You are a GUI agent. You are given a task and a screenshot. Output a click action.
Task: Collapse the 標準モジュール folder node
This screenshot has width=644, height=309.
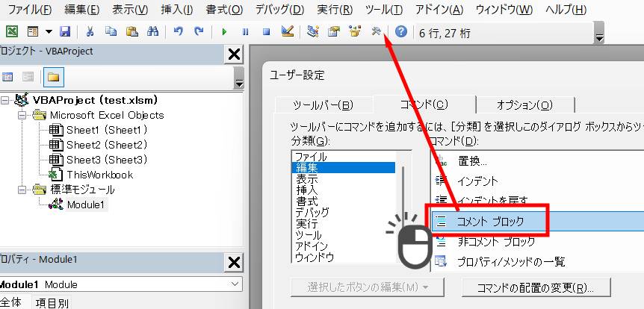(x=22, y=190)
